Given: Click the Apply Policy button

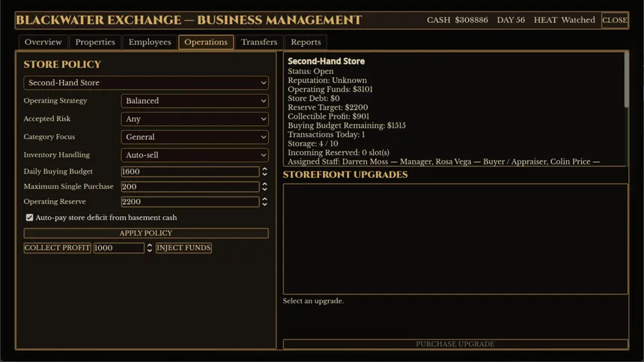Looking at the screenshot, I should (146, 233).
